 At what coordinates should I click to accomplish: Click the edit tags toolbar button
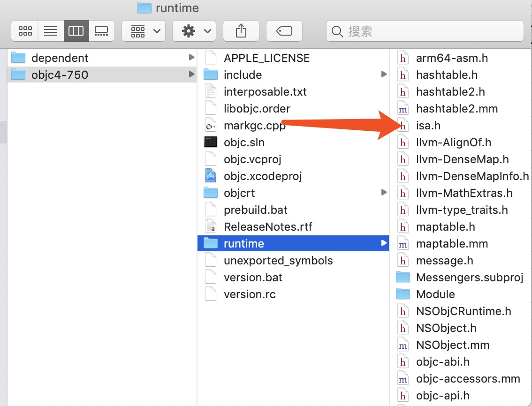tap(284, 31)
